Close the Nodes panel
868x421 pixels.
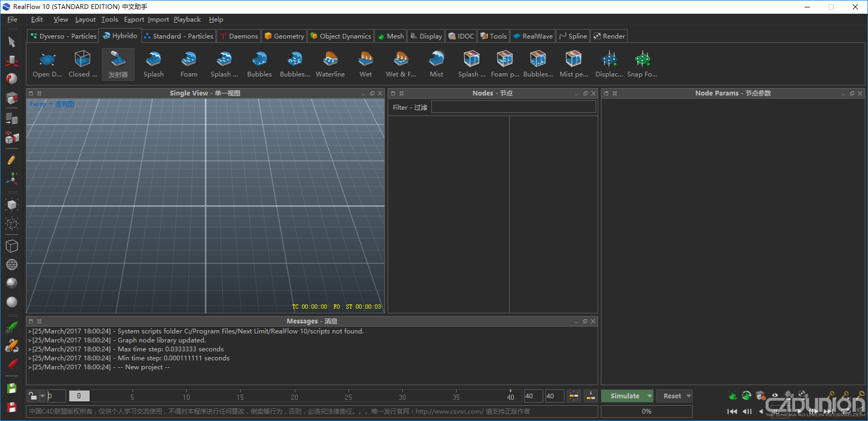tap(593, 93)
